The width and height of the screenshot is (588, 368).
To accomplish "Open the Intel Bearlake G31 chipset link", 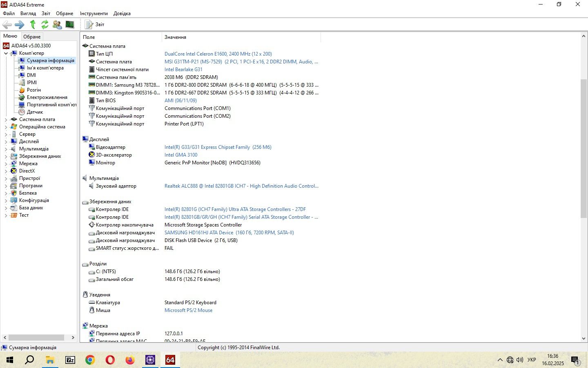I will click(x=183, y=70).
